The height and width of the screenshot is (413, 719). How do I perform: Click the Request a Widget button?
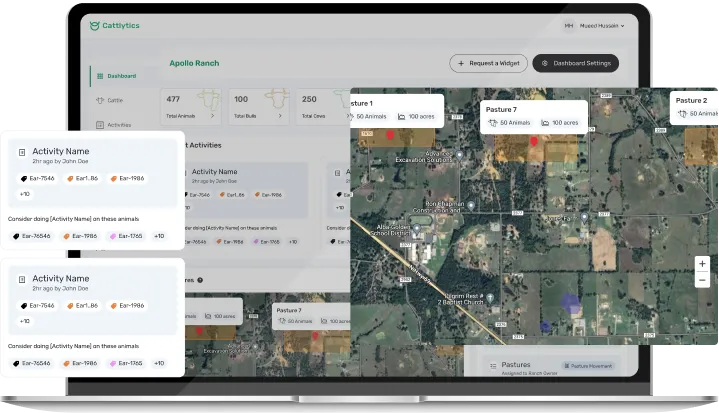488,63
